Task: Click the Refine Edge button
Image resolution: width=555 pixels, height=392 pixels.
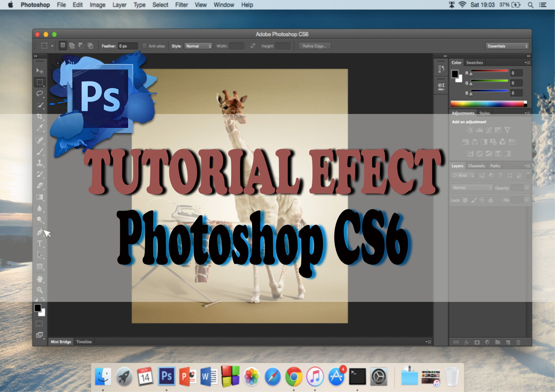Action: [x=315, y=46]
